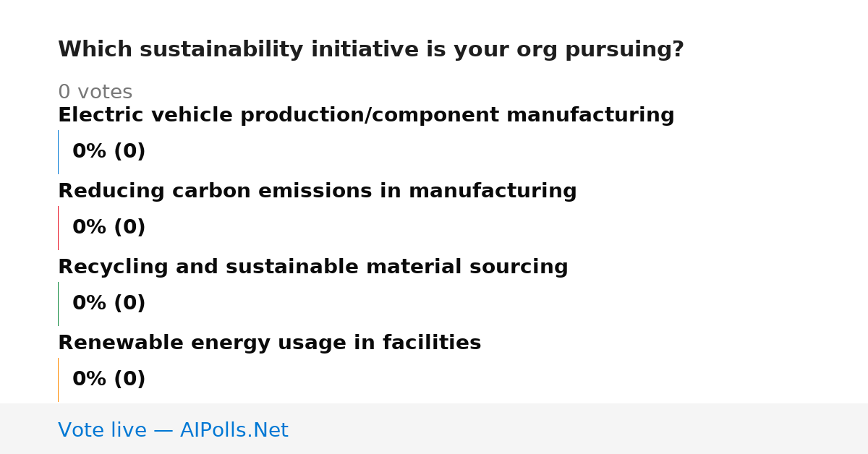Viewport: 868px width, 454px height.
Task: Open the Vote live — AIPolls.Net link
Action: (x=173, y=430)
